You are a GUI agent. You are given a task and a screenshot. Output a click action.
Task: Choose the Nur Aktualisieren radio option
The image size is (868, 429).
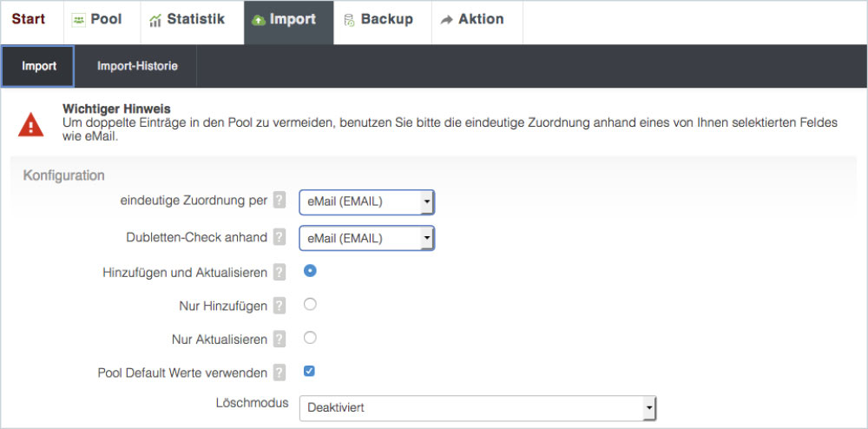click(310, 337)
